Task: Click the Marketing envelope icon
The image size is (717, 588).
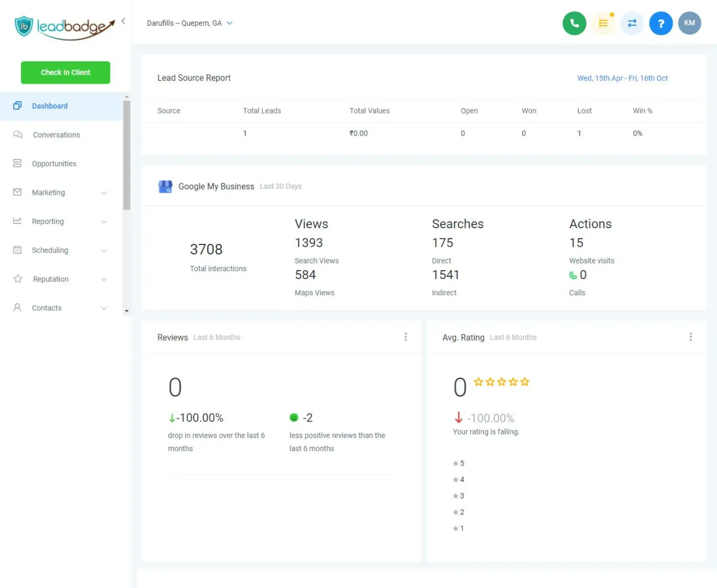Action: (x=17, y=192)
